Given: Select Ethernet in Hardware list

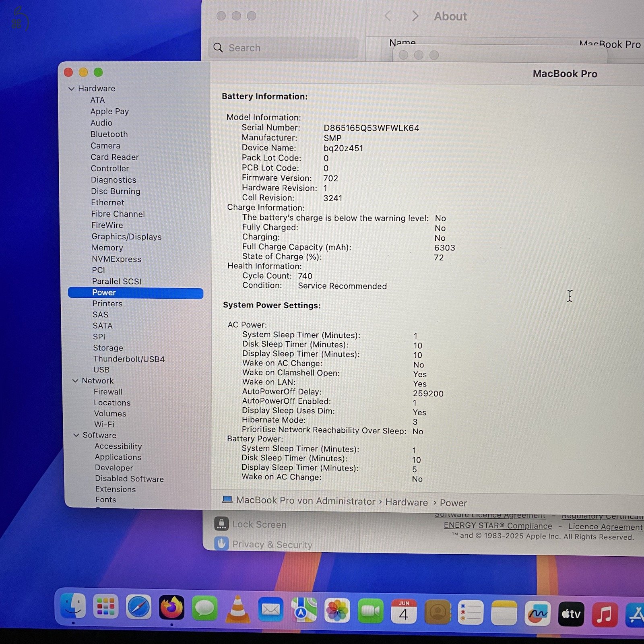Looking at the screenshot, I should pyautogui.click(x=107, y=202).
